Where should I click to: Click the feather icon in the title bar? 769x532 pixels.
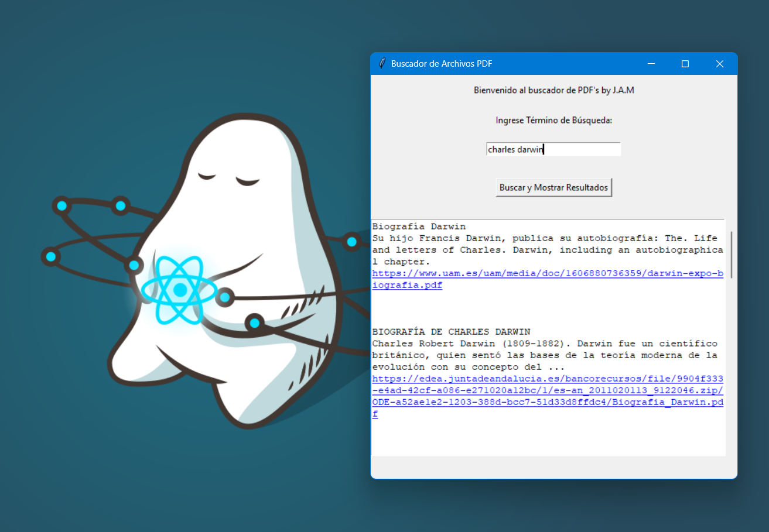pos(382,64)
